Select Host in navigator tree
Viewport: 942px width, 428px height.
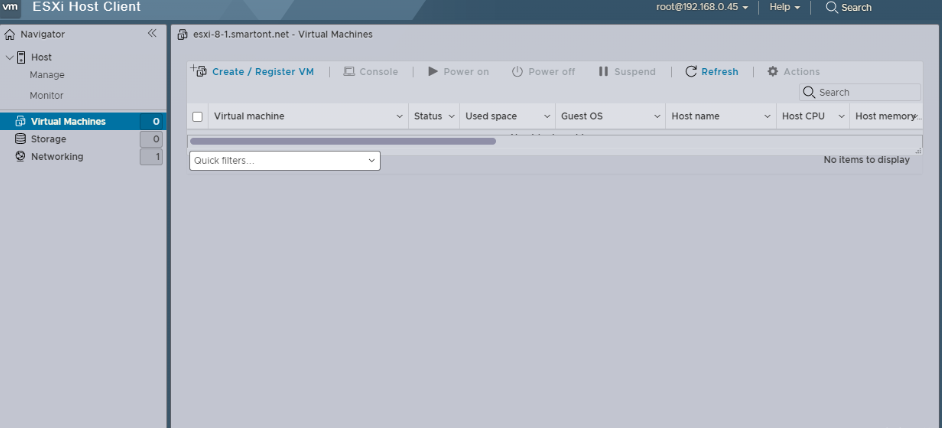pyautogui.click(x=41, y=57)
